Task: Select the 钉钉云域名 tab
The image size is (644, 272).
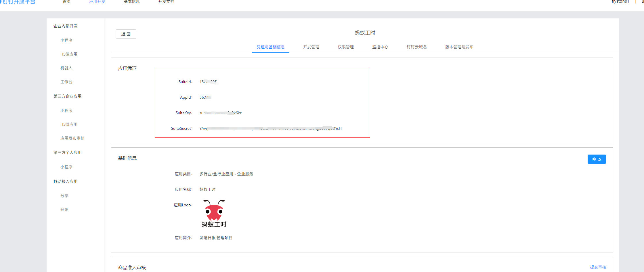Action: (417, 47)
